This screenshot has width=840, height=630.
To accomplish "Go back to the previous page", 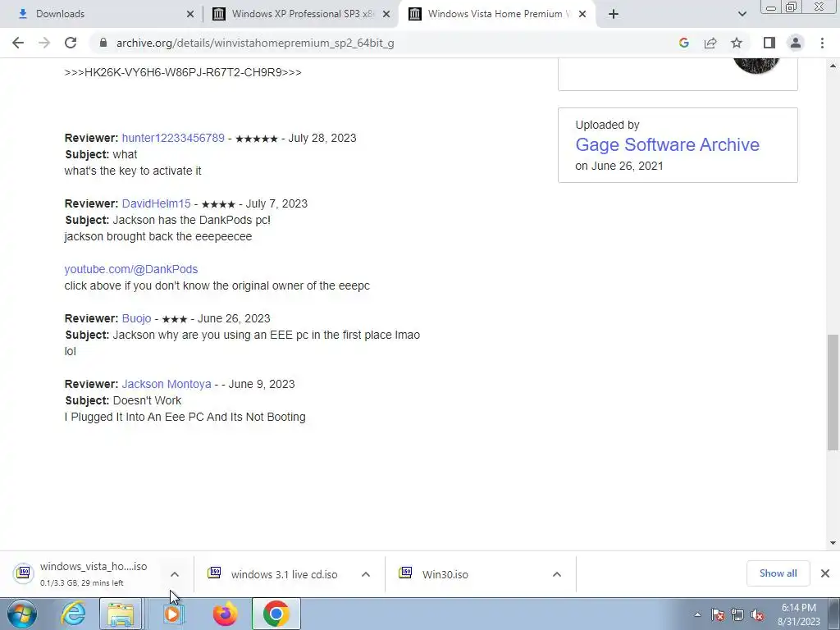I will click(18, 43).
